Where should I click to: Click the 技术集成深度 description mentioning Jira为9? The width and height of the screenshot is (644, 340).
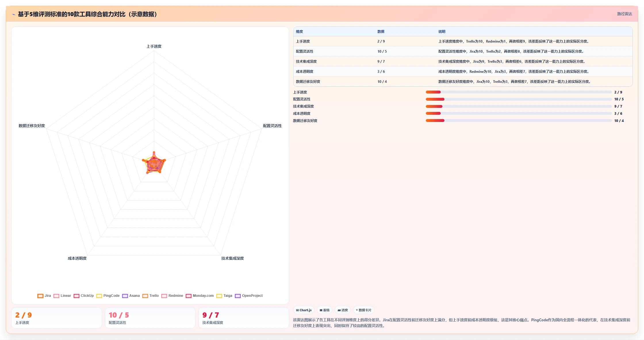(512, 62)
